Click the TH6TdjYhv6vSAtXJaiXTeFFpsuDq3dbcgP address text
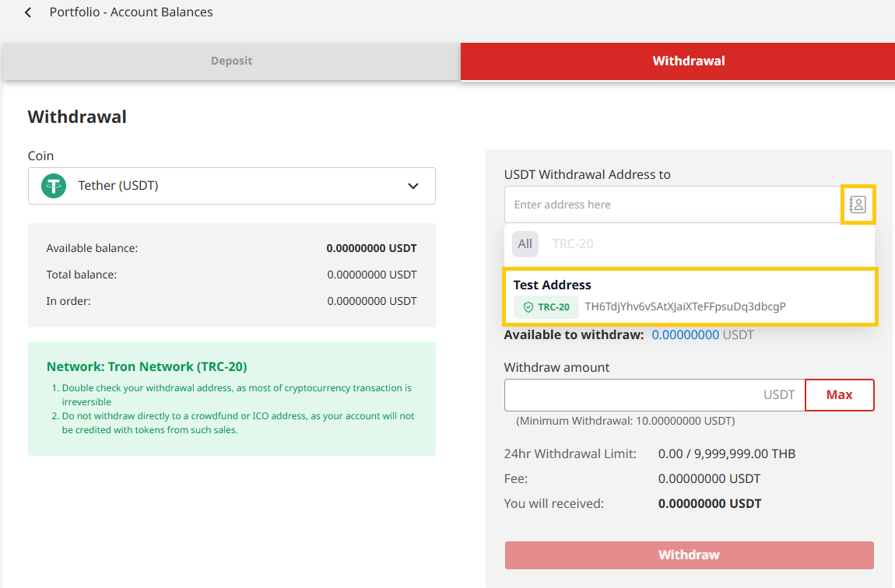Viewport: 895px width, 588px height. (x=685, y=306)
